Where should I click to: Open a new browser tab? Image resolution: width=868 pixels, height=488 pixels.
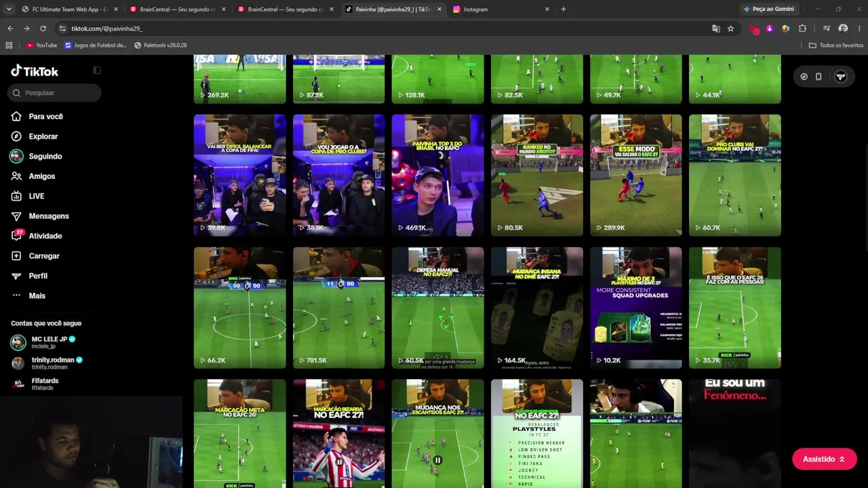[x=564, y=9]
